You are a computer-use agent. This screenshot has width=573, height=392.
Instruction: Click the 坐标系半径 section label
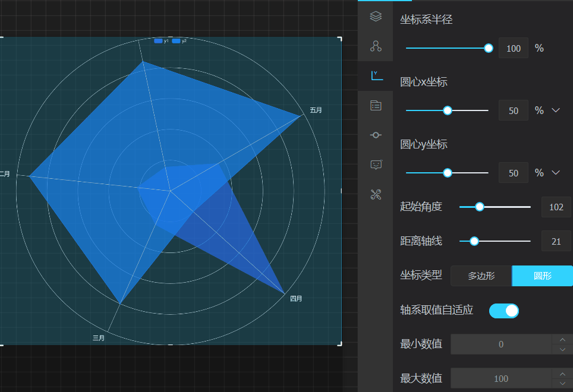click(x=426, y=20)
